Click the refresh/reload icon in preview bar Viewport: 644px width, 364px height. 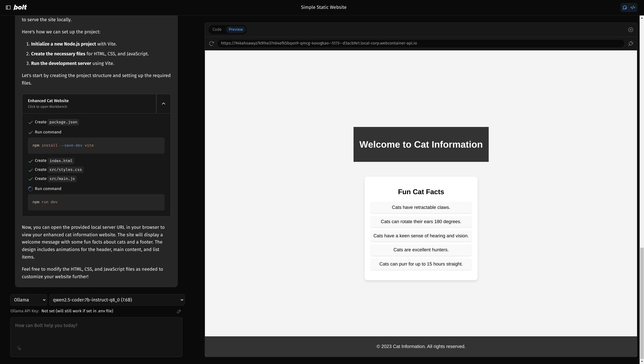pyautogui.click(x=212, y=43)
